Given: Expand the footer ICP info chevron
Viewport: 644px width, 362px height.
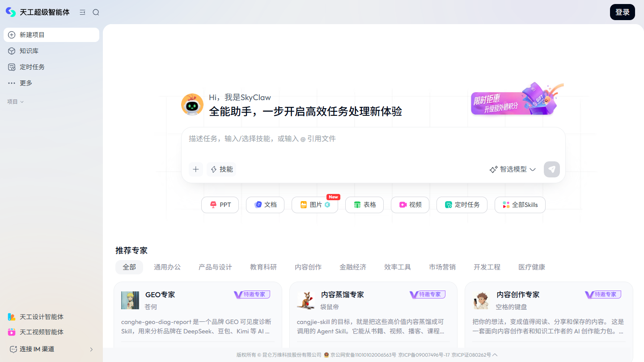Looking at the screenshot, I should click(x=495, y=355).
